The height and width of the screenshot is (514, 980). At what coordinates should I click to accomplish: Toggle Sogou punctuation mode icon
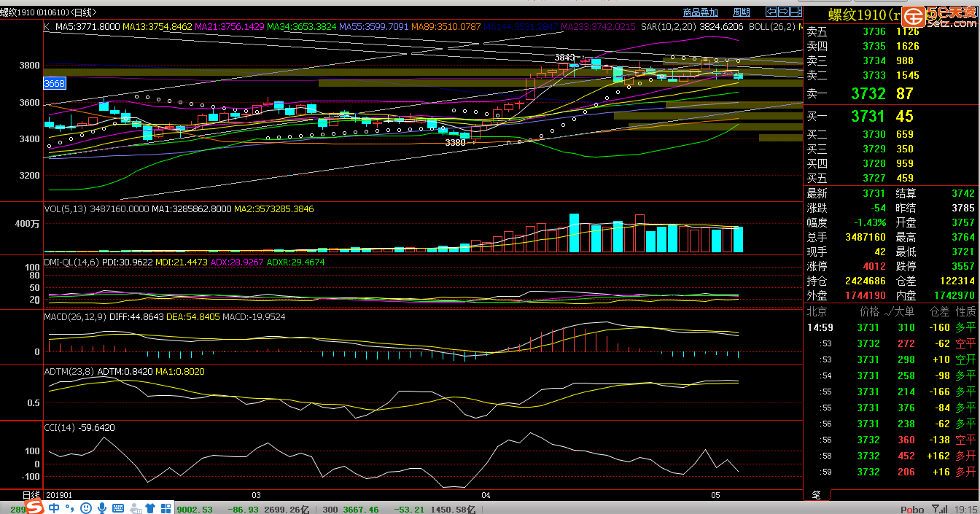[x=70, y=508]
